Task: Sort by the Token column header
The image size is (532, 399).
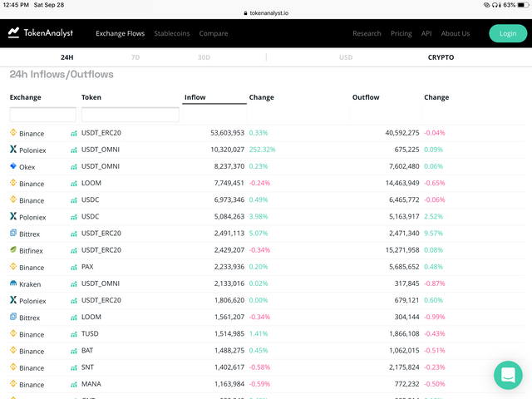Action: (x=91, y=97)
